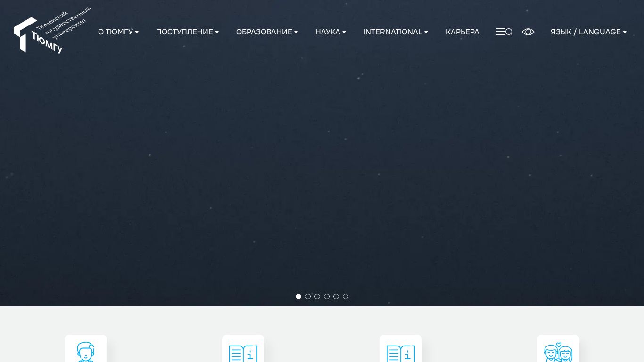
Task: Select the fourth slider dot
Action: coord(327,296)
